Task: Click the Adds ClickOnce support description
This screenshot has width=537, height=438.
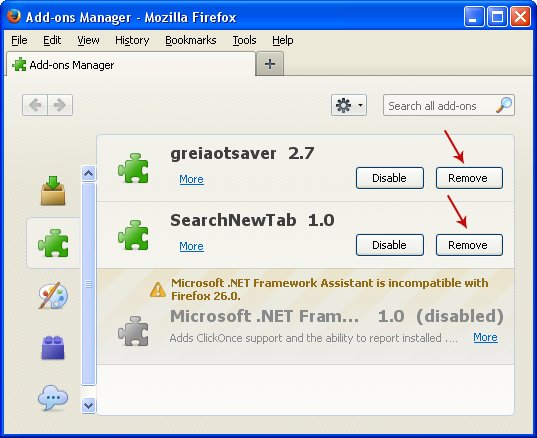Action: click(x=314, y=338)
